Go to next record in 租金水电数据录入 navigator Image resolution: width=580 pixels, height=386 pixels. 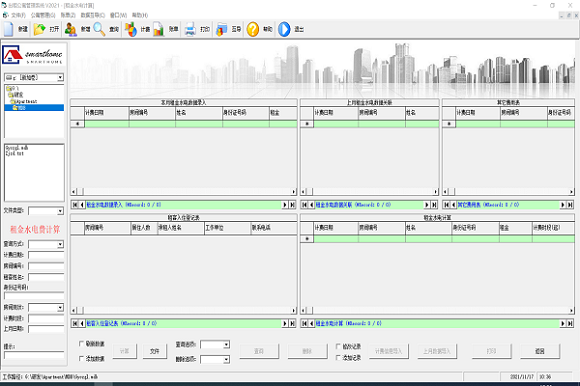coord(285,204)
